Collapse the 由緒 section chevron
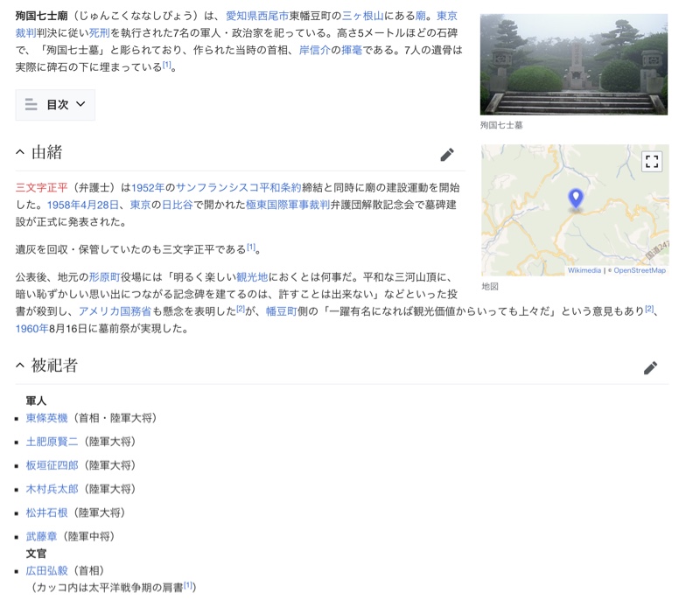 [x=20, y=152]
